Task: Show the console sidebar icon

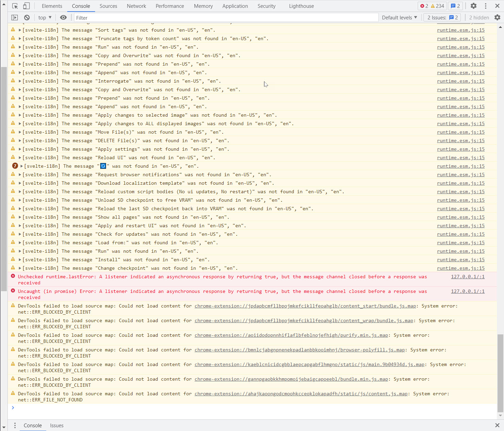Action: click(x=15, y=17)
